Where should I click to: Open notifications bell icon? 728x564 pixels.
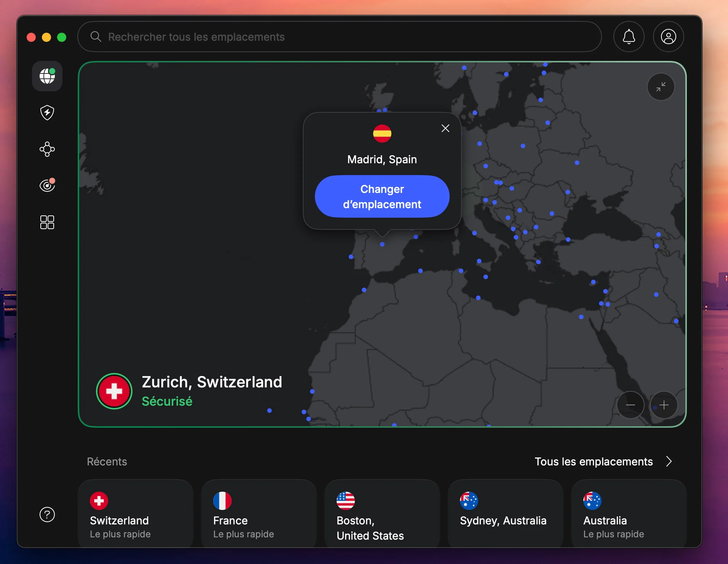[x=629, y=37]
